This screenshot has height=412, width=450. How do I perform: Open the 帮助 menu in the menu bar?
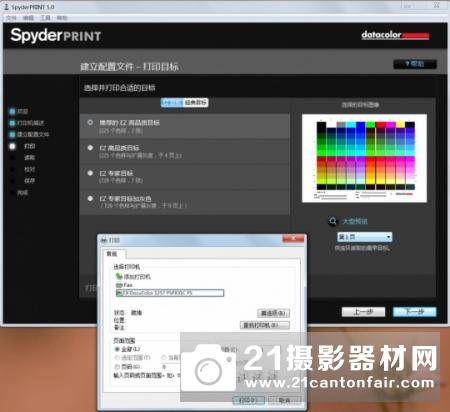point(62,18)
